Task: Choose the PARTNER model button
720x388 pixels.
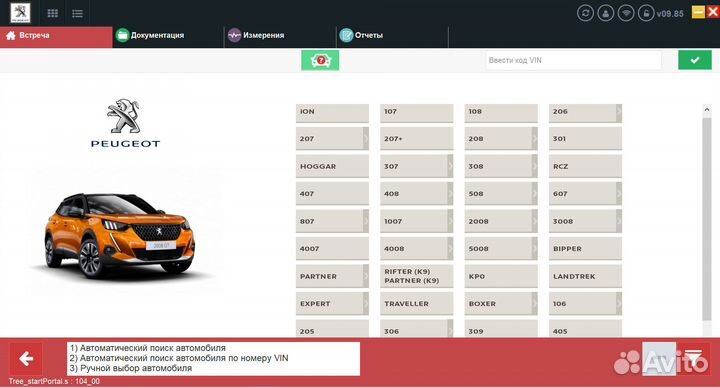Action: click(332, 276)
